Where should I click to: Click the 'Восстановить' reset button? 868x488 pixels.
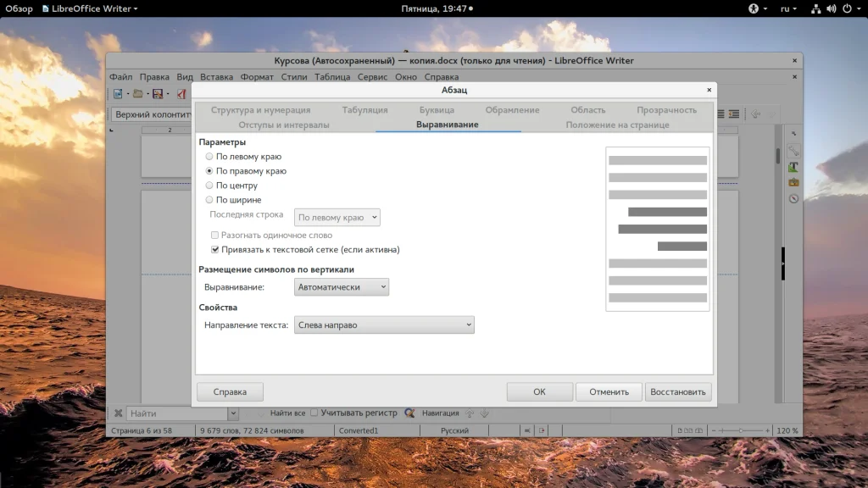click(x=678, y=392)
